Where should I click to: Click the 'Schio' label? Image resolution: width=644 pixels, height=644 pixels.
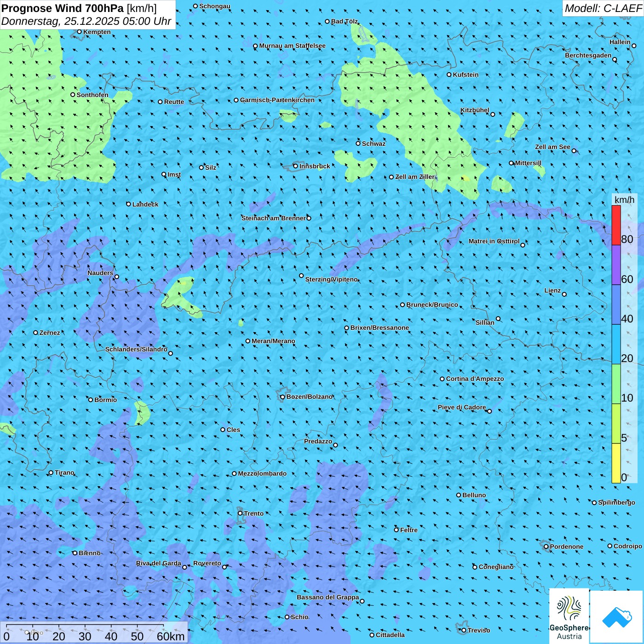299,617
